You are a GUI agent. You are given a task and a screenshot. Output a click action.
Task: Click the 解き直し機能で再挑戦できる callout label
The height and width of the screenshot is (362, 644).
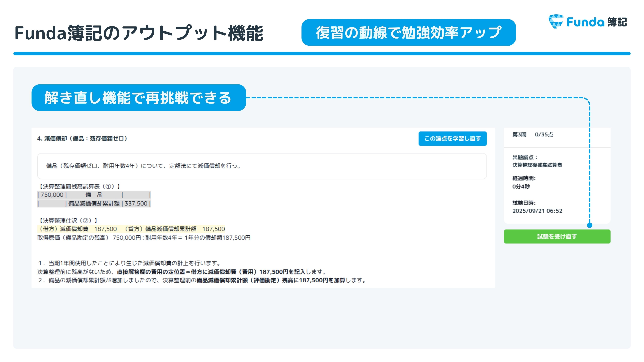point(139,98)
